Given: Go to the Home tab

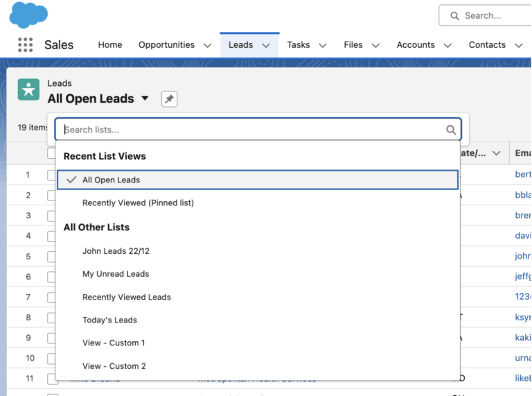Looking at the screenshot, I should [x=109, y=45].
